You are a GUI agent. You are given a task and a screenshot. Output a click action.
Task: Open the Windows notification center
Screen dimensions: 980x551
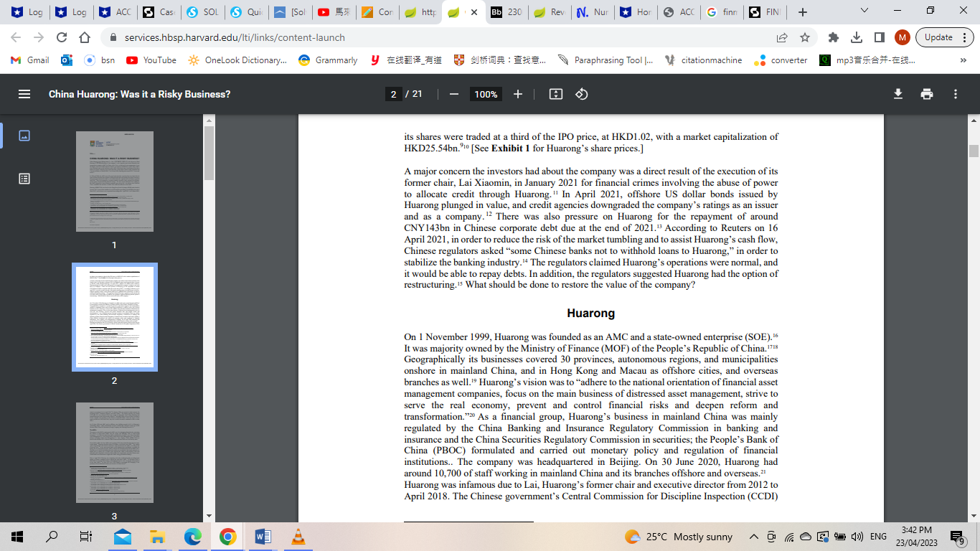[957, 537]
